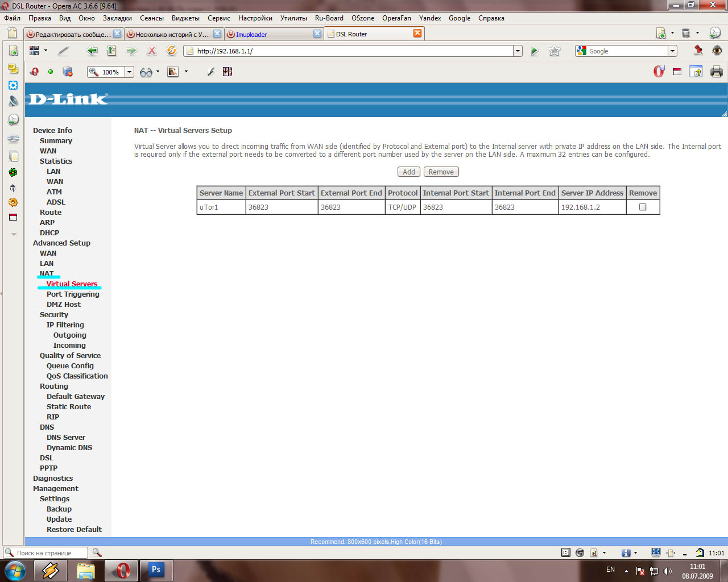Click the red Stop X icon
This screenshot has height=582, width=728.
(x=151, y=51)
